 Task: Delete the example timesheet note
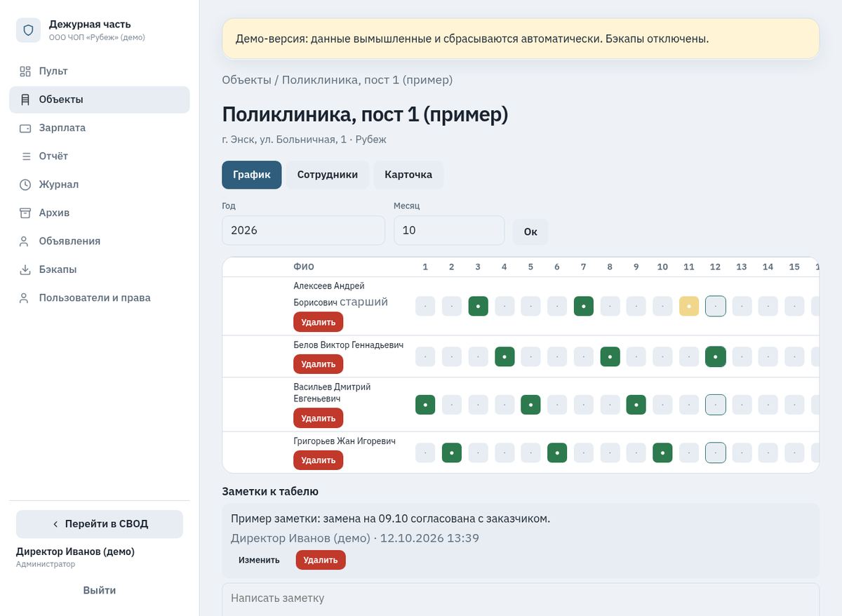click(x=321, y=560)
